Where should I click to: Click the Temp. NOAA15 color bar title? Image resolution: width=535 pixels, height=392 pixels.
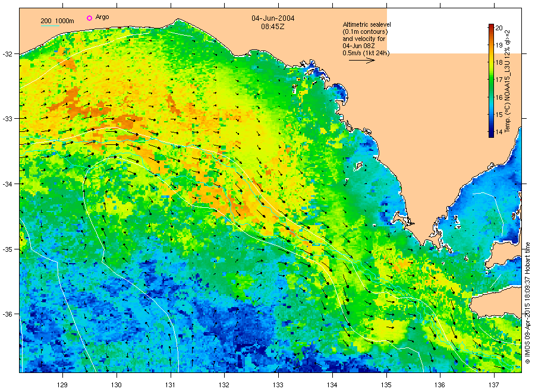click(508, 81)
